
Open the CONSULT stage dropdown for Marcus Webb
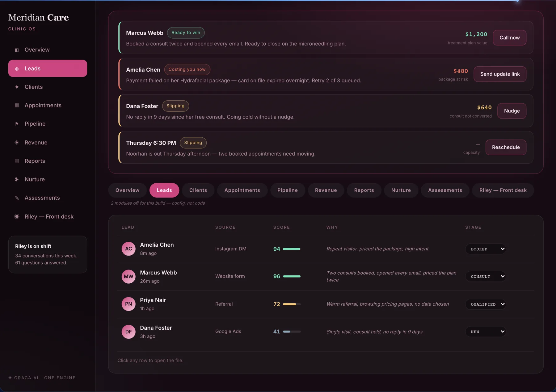pos(486,277)
